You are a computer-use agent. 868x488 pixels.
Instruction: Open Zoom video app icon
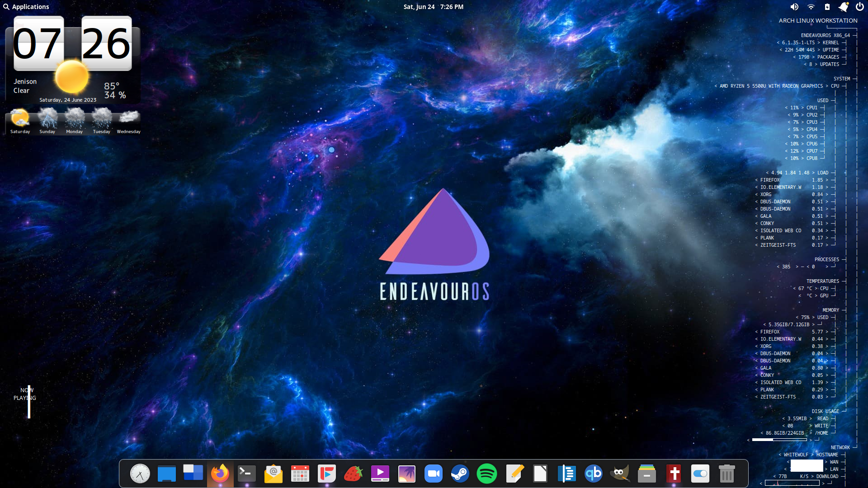433,474
